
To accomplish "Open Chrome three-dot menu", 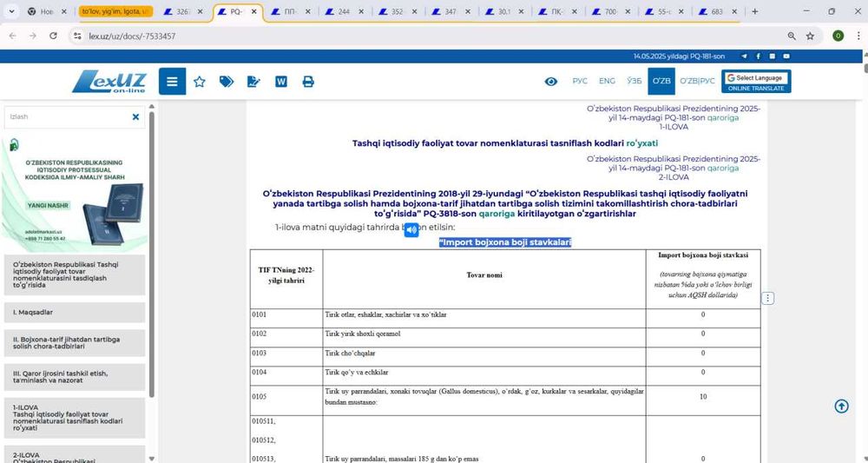I will (x=857, y=36).
